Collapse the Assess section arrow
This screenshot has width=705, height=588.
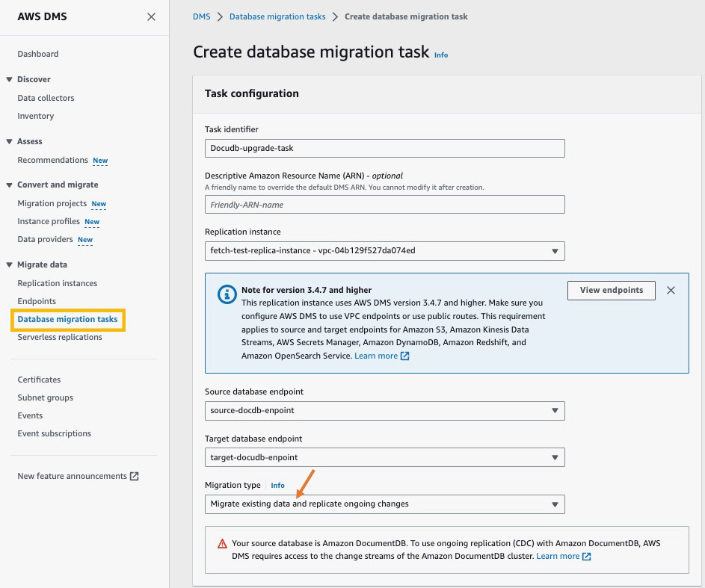click(9, 141)
